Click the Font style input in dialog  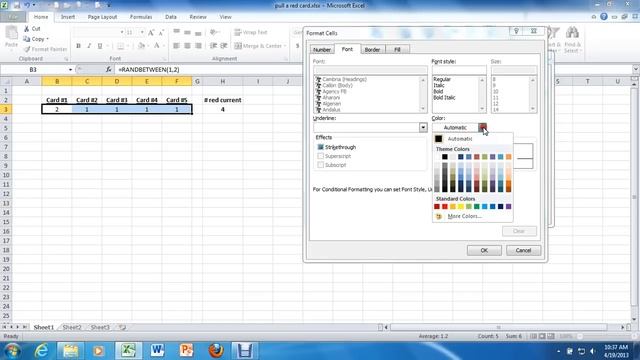coord(459,70)
